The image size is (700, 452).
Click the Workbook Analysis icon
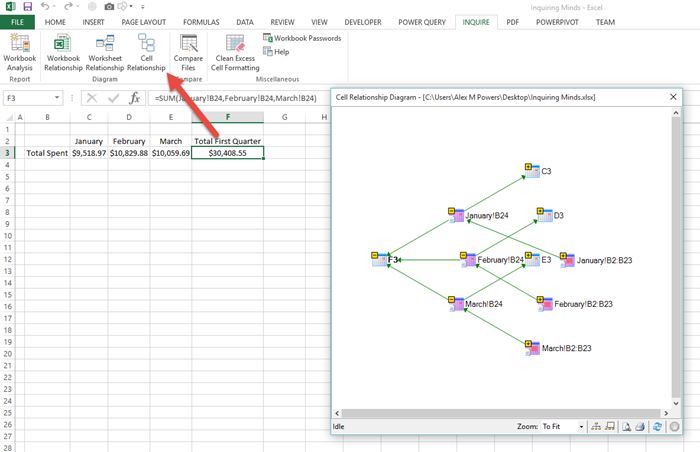coord(19,51)
